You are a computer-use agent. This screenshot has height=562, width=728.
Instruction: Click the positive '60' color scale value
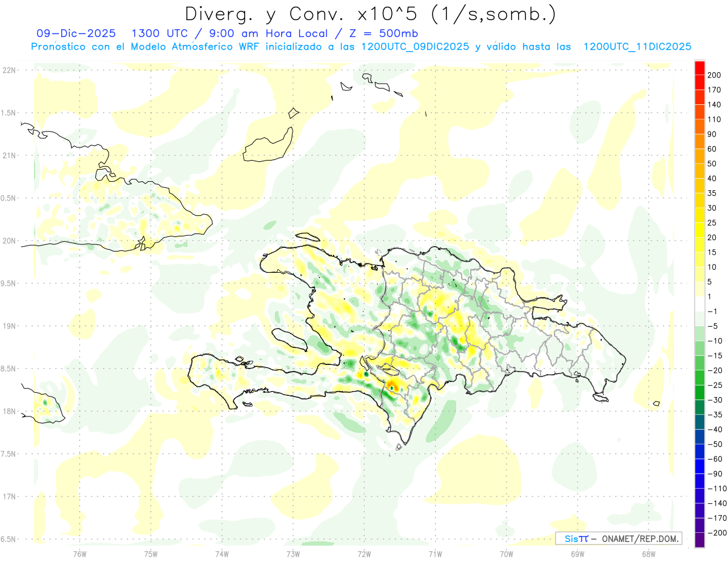712,149
